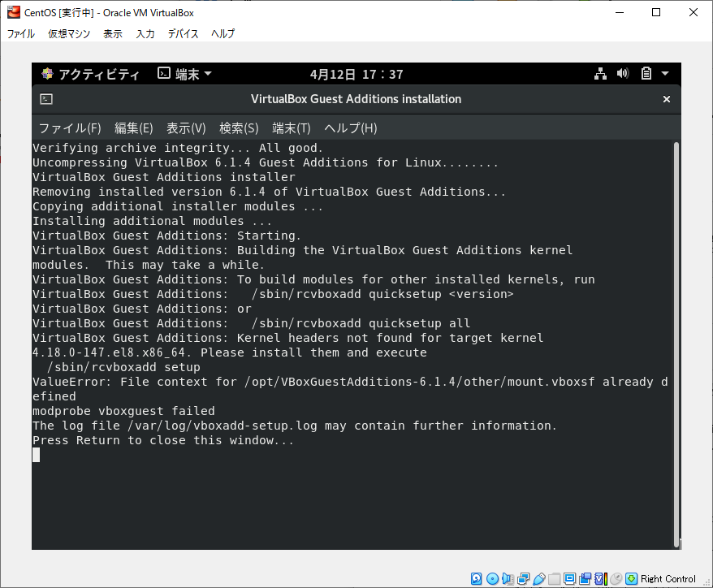Open VirtualBox デバイス menu
The image size is (713, 588).
(183, 33)
